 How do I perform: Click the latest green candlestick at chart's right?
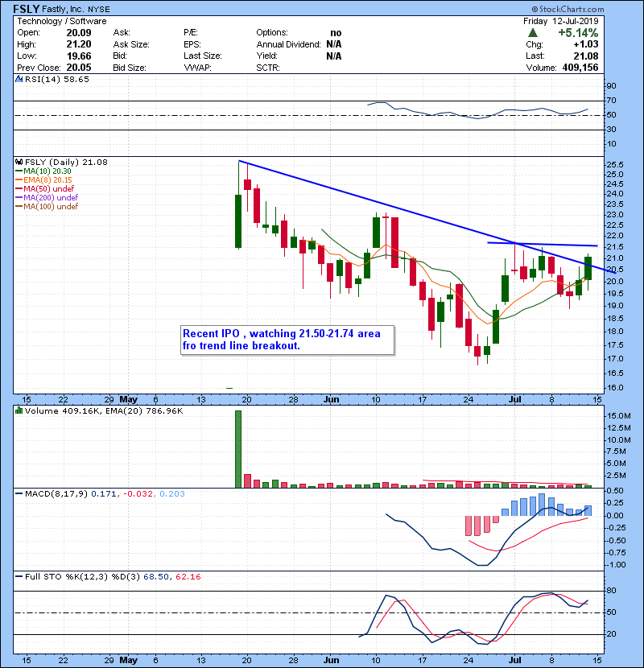coord(588,268)
